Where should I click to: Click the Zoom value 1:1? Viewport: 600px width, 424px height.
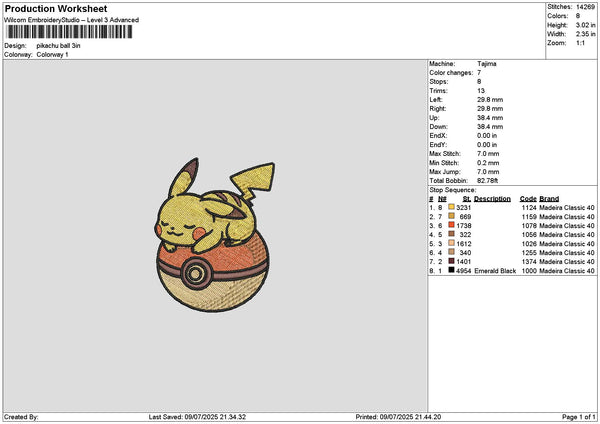pos(580,43)
